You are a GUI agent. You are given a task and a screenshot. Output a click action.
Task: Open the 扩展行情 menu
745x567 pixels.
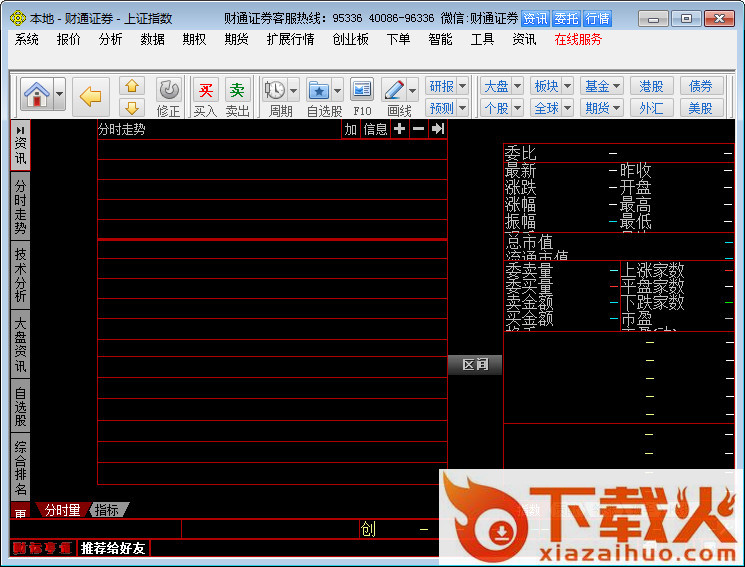(x=290, y=39)
